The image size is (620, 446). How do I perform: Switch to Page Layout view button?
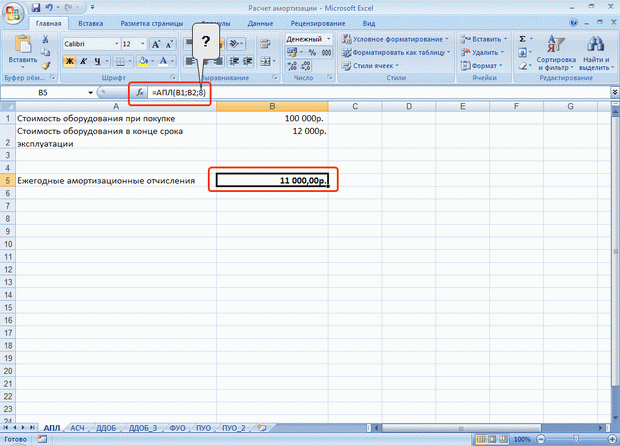pyautogui.click(x=492, y=439)
